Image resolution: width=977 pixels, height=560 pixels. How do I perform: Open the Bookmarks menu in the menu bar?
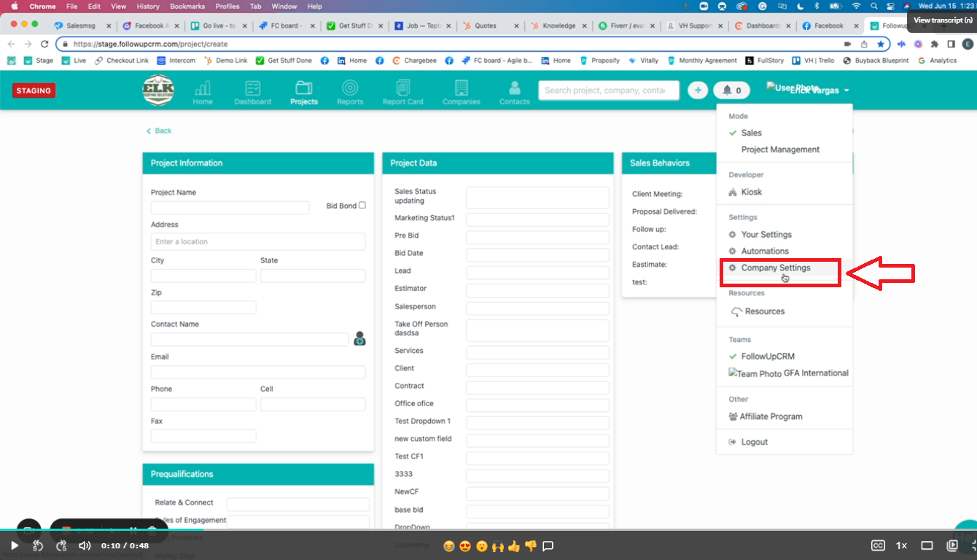(188, 7)
